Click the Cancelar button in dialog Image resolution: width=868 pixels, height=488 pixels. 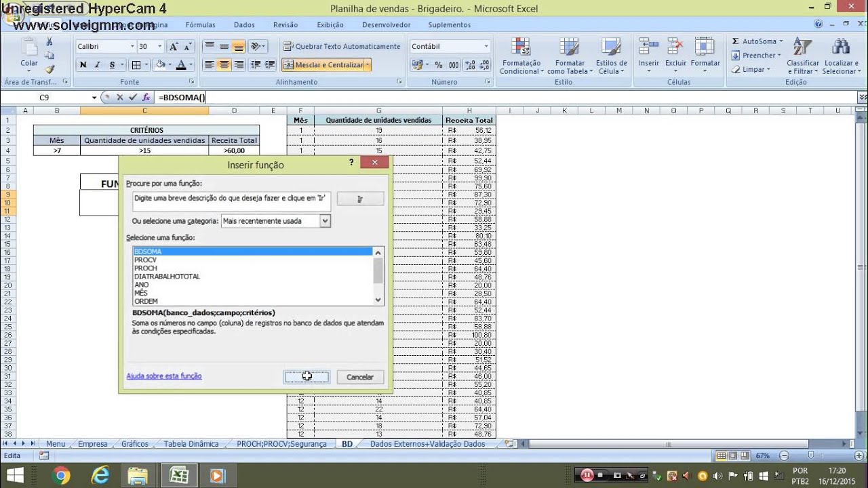[x=360, y=377]
